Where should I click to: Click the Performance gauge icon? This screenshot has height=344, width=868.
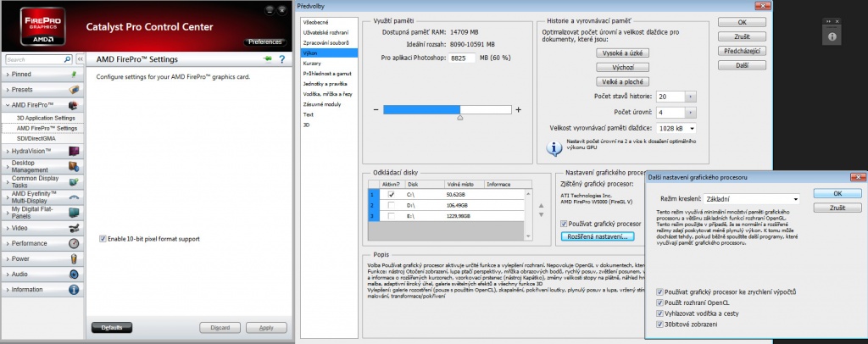coord(73,243)
